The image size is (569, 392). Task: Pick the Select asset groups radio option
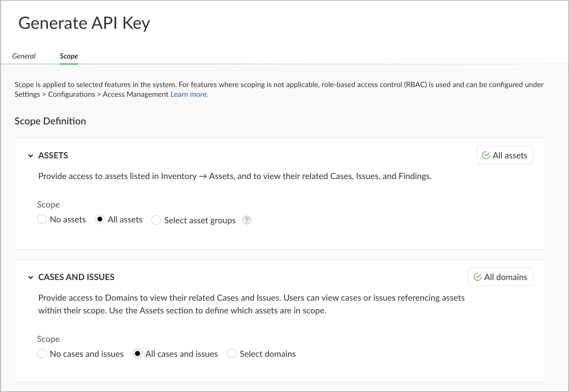tap(156, 220)
